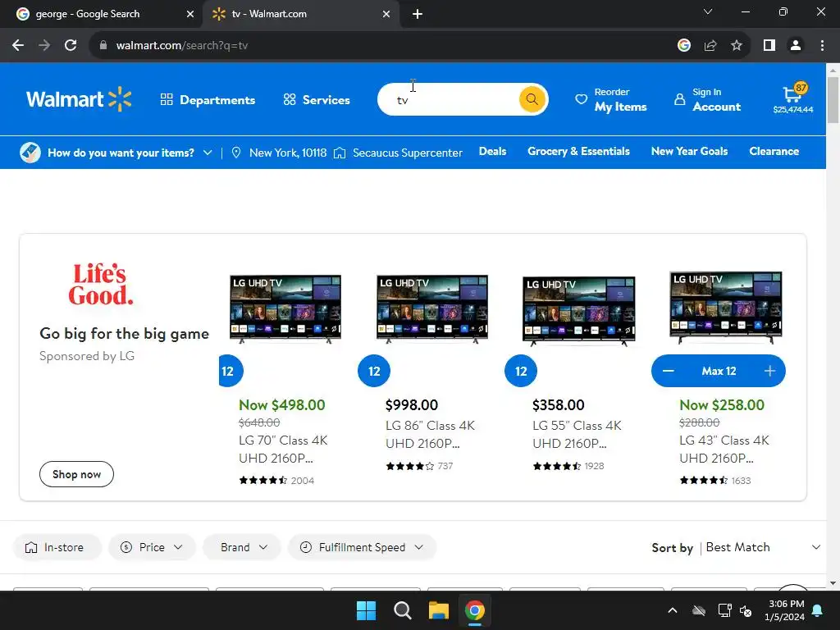Show hidden system tray icons
The image size is (840, 630).
(x=673, y=610)
